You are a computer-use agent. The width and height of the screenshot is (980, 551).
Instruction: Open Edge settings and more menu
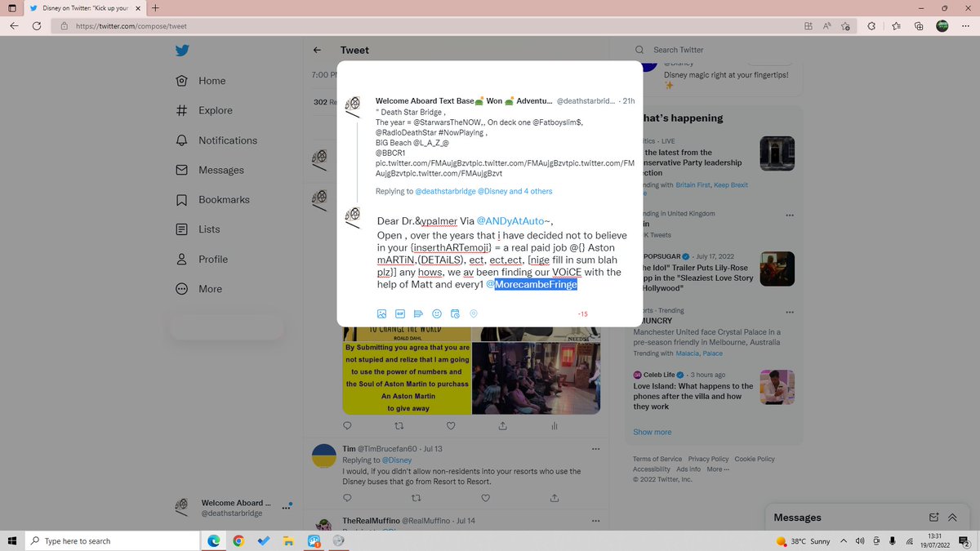pos(965,26)
